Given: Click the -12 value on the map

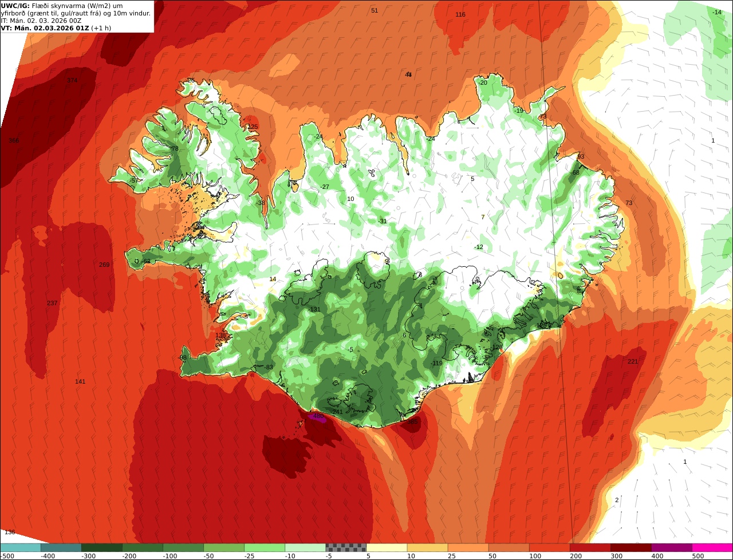Looking at the screenshot, I should (479, 247).
